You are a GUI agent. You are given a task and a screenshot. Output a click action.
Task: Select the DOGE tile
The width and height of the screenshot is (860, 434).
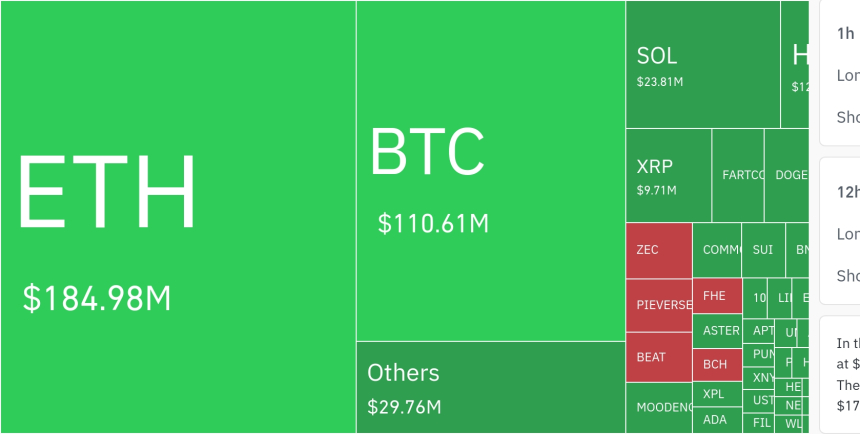[x=786, y=175]
